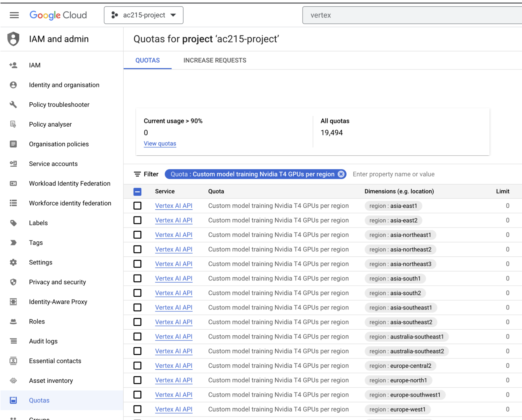The height and width of the screenshot is (420, 522).
Task: Click the Google Cloud logo
Action: coord(58,15)
